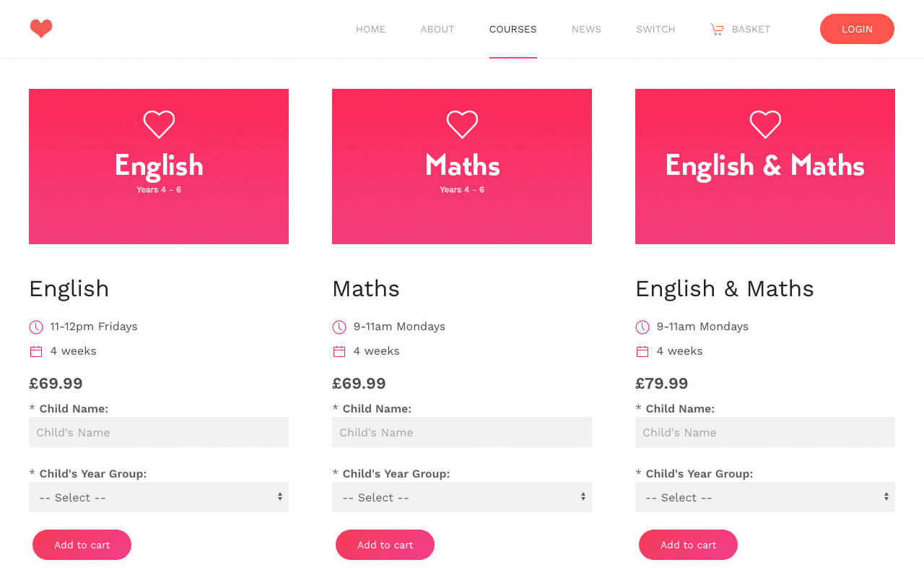
Task: Click the basket cart icon in the navigation
Action: (x=717, y=29)
